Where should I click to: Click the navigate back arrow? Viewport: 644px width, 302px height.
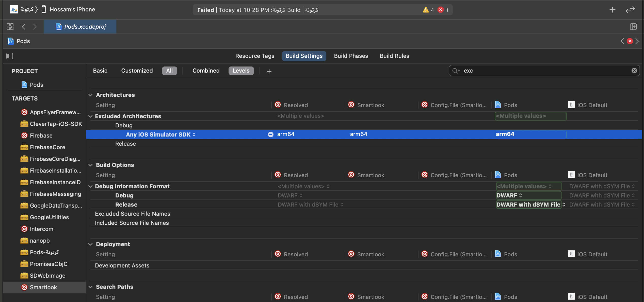24,27
